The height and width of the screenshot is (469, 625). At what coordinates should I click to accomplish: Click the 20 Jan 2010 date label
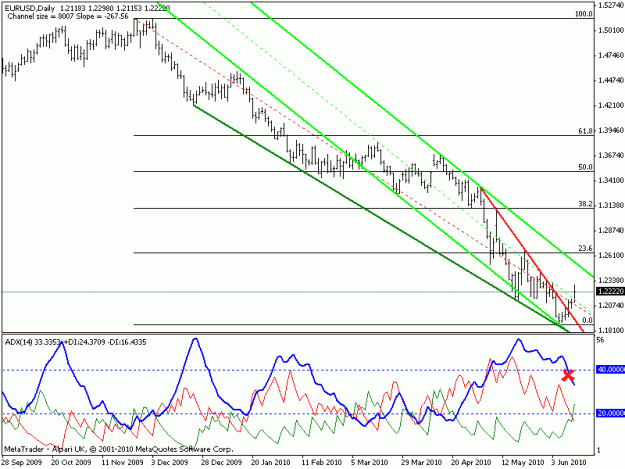click(x=271, y=462)
